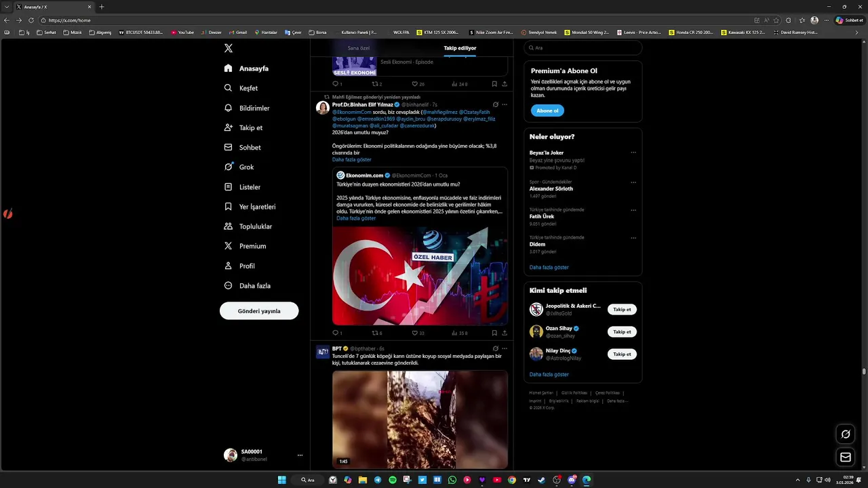868x488 pixels.
Task: Open the floating Grok button
Action: (x=846, y=434)
